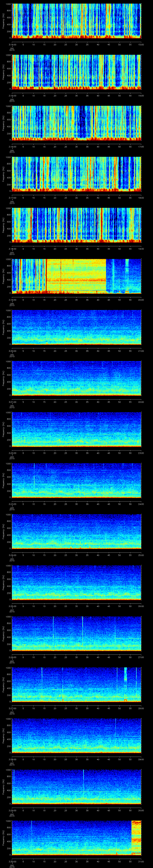This screenshot has width=153, height=868.
Task: Pick the spectrogram panel starting at 3:17:00
Action: tap(77, 174)
